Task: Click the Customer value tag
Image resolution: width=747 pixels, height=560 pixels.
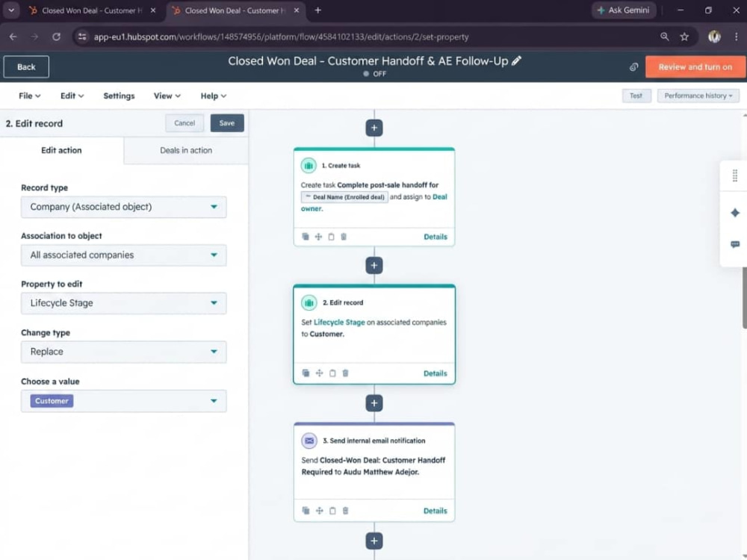Action: tap(52, 401)
